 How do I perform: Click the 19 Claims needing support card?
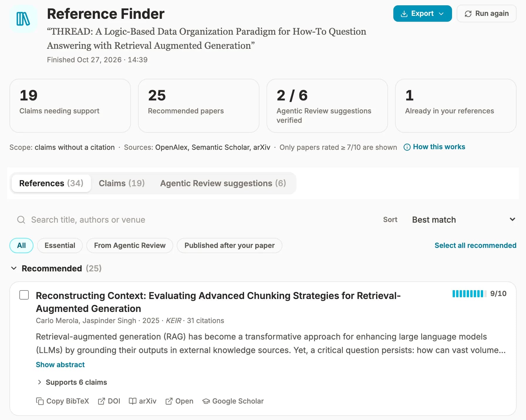point(70,106)
